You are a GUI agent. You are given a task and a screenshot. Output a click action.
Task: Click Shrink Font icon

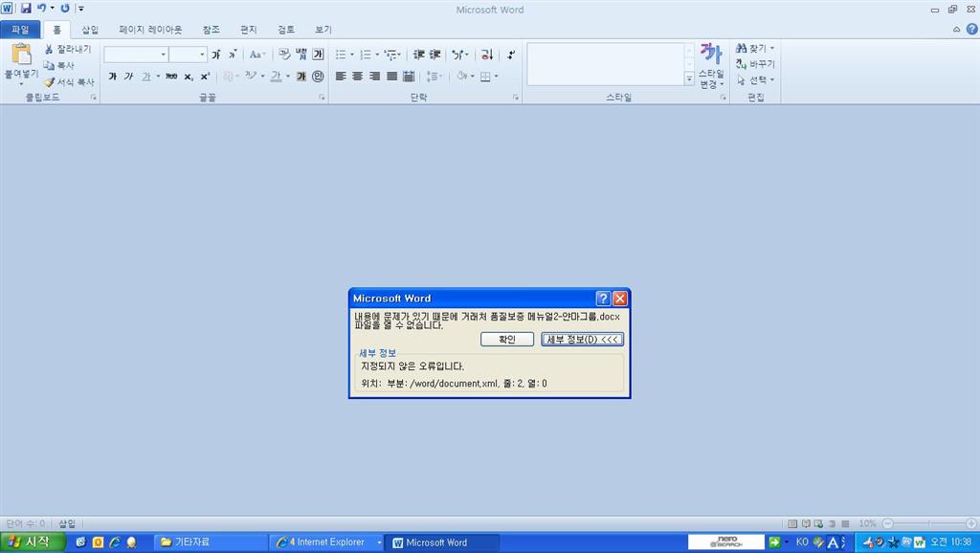[232, 55]
